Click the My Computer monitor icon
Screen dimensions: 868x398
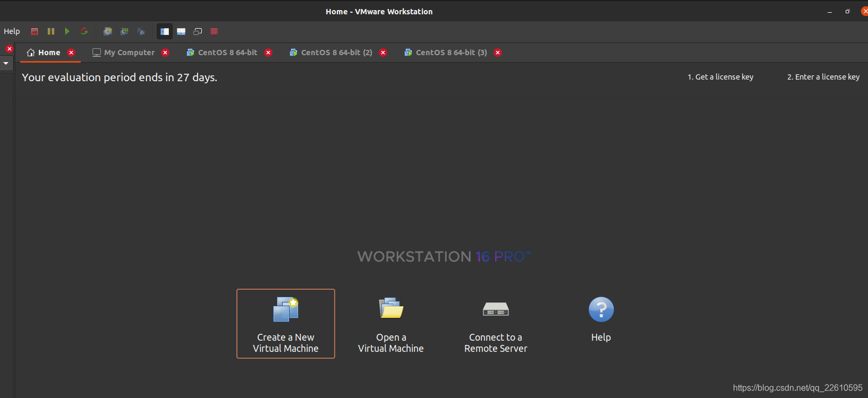click(x=97, y=53)
